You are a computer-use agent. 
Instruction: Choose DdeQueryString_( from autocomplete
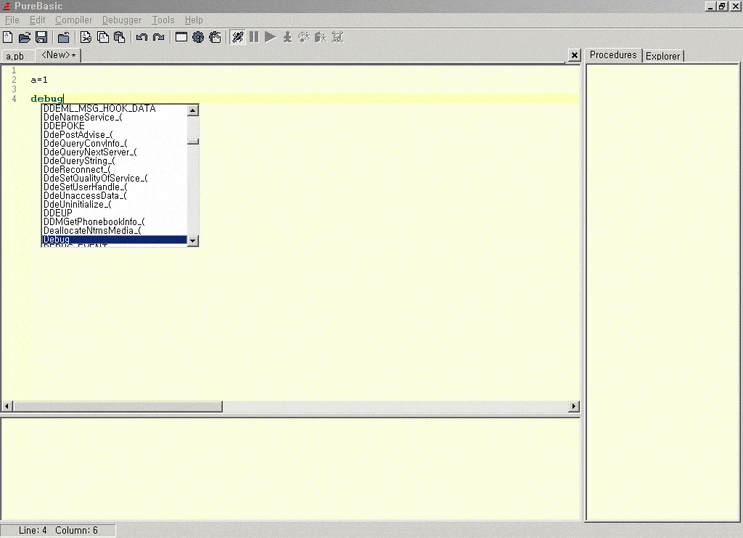(114, 161)
